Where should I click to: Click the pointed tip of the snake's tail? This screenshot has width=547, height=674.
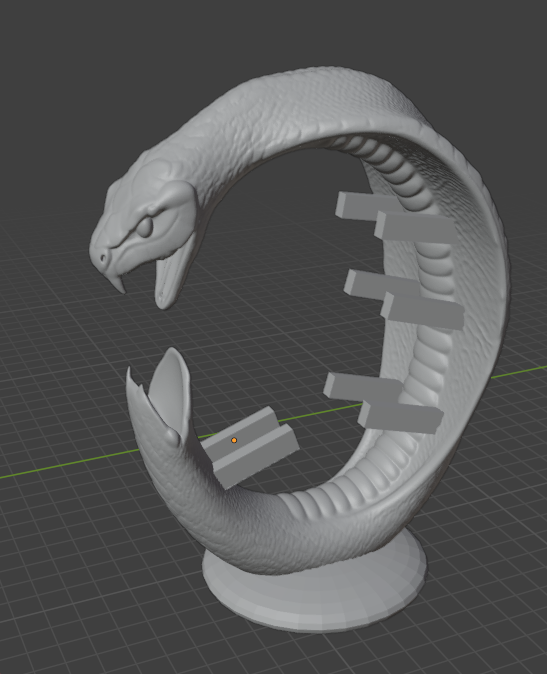pyautogui.click(x=128, y=373)
